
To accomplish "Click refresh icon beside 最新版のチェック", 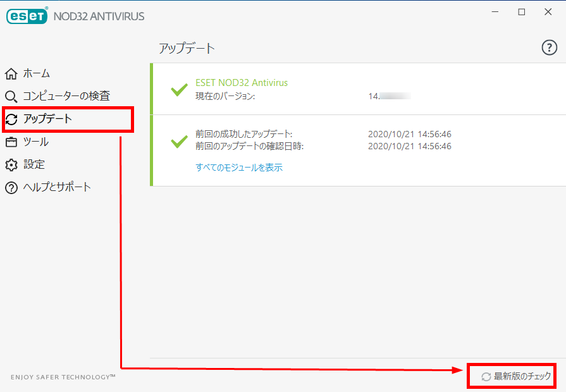I will tap(486, 376).
